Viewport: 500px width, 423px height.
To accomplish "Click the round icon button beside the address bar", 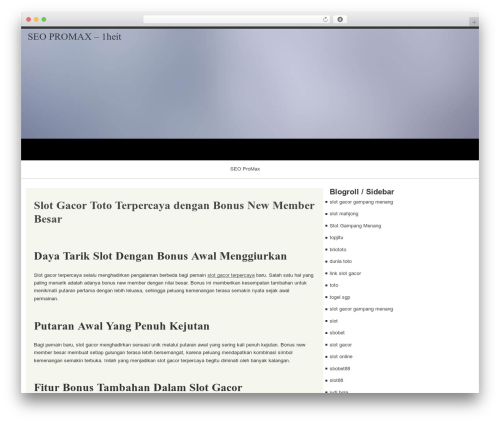I will coord(340,20).
